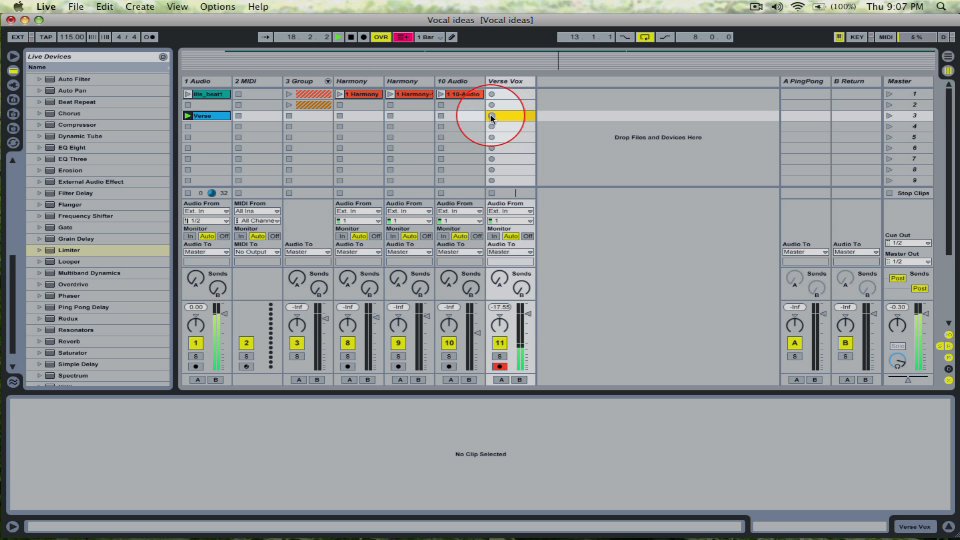Viewport: 960px width, 540px height.
Task: Open the Live Devices browser button
Action: point(13,70)
